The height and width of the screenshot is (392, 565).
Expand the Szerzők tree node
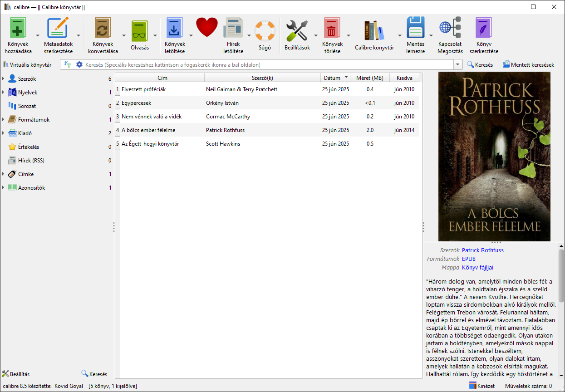(x=3, y=79)
